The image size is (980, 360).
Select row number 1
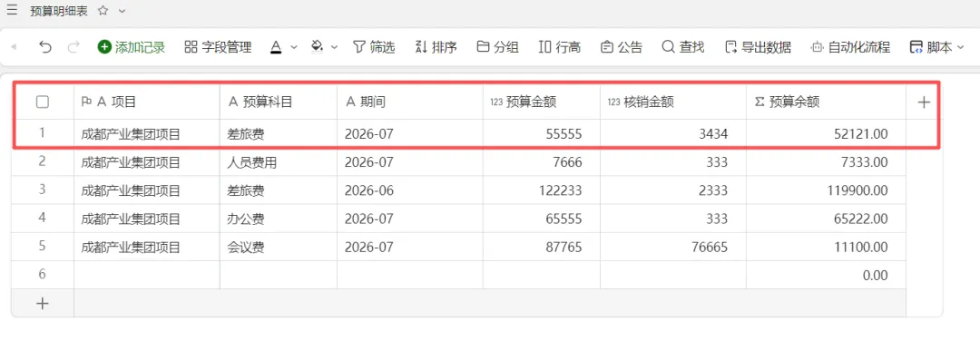point(43,133)
